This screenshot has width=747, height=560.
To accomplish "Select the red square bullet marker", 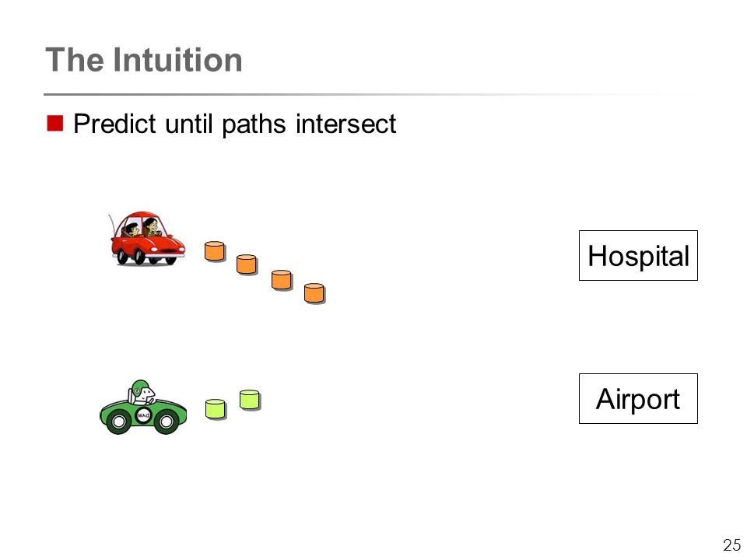I will (55, 124).
